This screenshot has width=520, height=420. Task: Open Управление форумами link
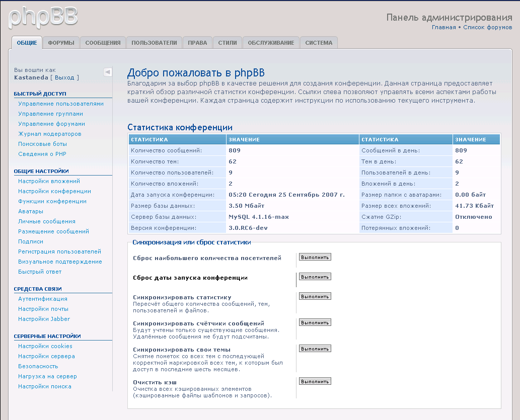click(51, 124)
